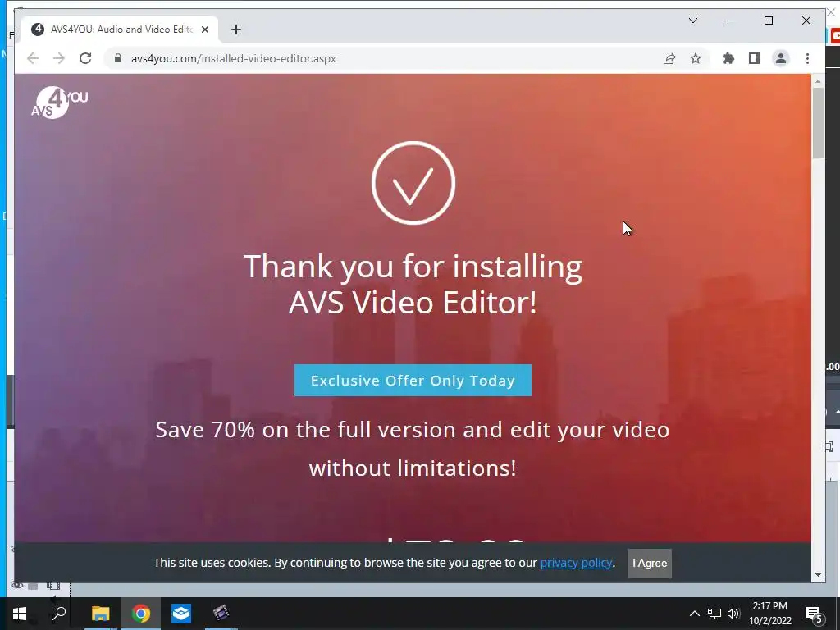This screenshot has height=630, width=840.
Task: Close the AVS4YOU tab
Action: point(204,30)
